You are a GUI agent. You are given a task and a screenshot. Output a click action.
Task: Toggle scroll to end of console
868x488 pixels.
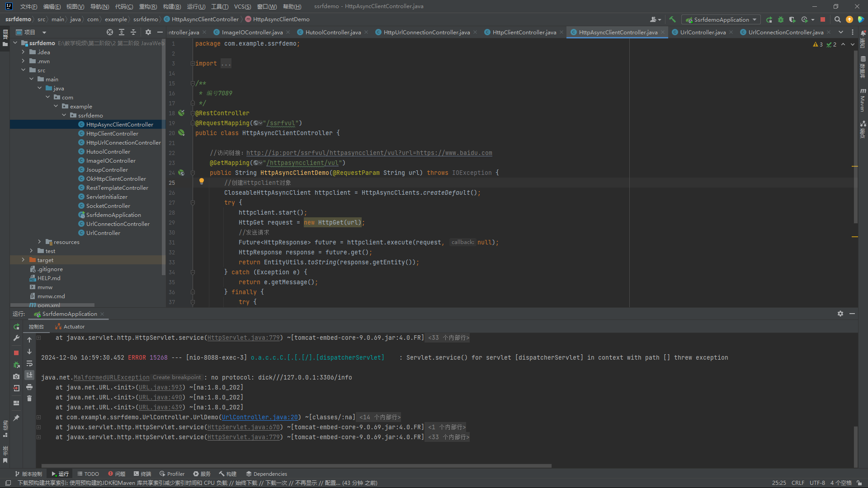click(29, 375)
